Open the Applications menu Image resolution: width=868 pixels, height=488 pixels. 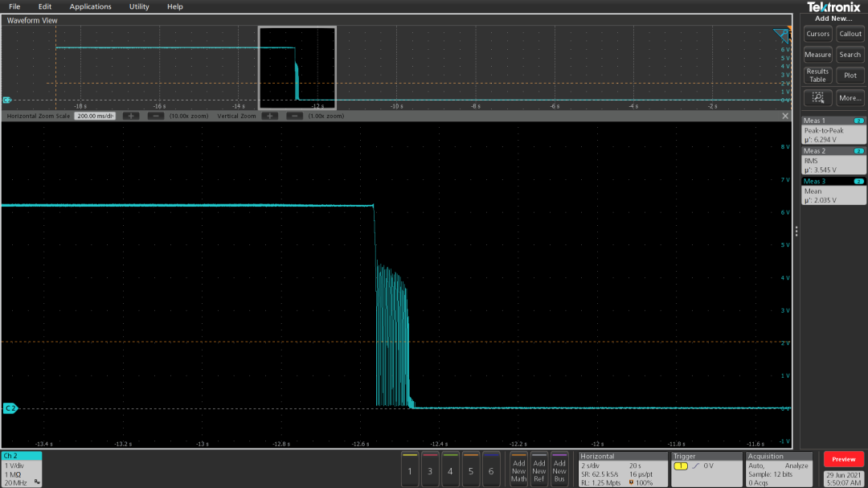coord(90,6)
